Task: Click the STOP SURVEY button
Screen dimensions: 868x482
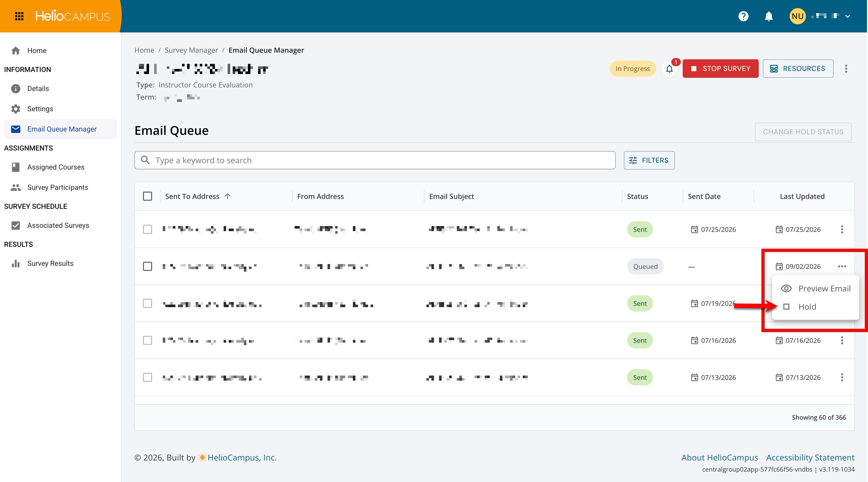Action: pyautogui.click(x=720, y=68)
